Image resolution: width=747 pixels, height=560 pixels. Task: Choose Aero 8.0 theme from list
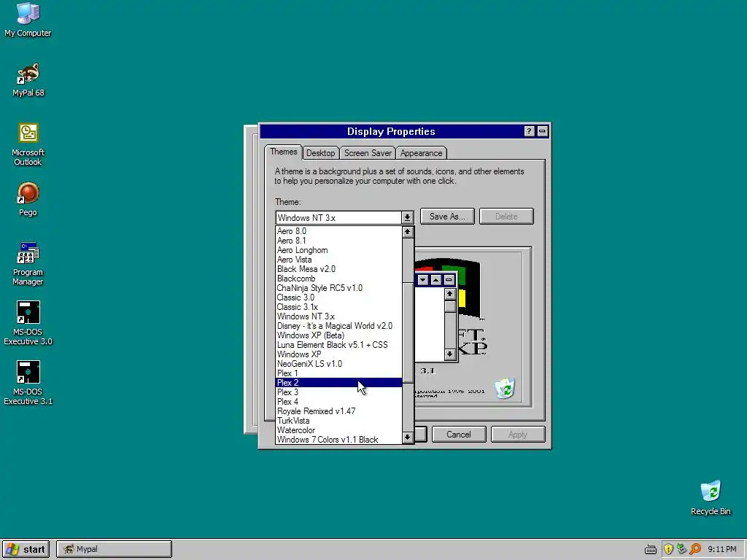(338, 231)
